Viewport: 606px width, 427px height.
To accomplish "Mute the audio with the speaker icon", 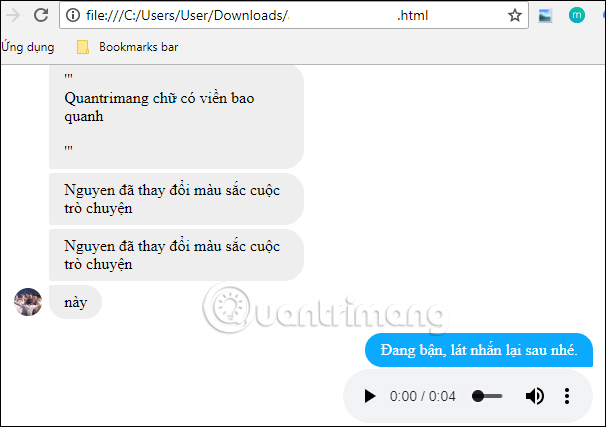I will click(x=535, y=396).
